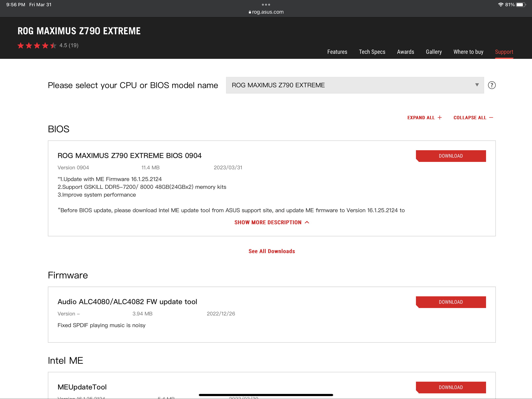Image resolution: width=532 pixels, height=399 pixels.
Task: Click the 2022/12/26 firmware date
Action: [x=221, y=313]
